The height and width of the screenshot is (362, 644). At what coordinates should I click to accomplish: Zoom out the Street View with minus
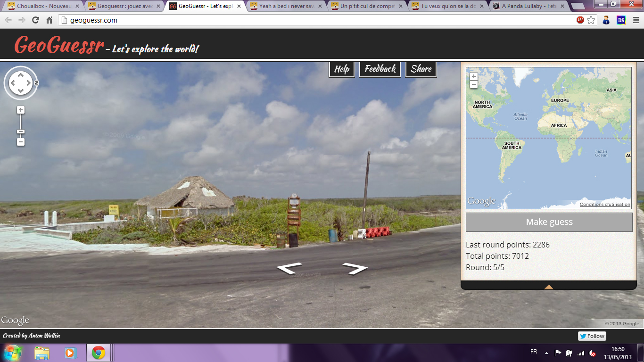click(21, 142)
